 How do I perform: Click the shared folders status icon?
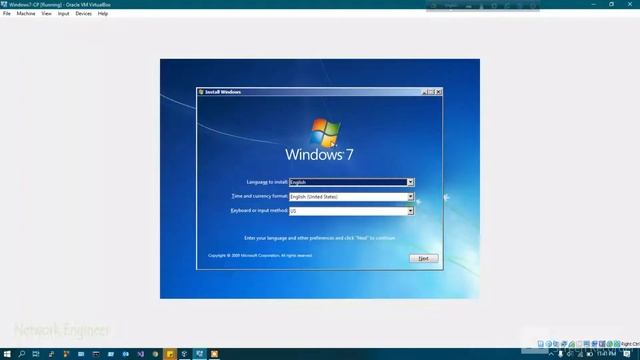point(579,344)
